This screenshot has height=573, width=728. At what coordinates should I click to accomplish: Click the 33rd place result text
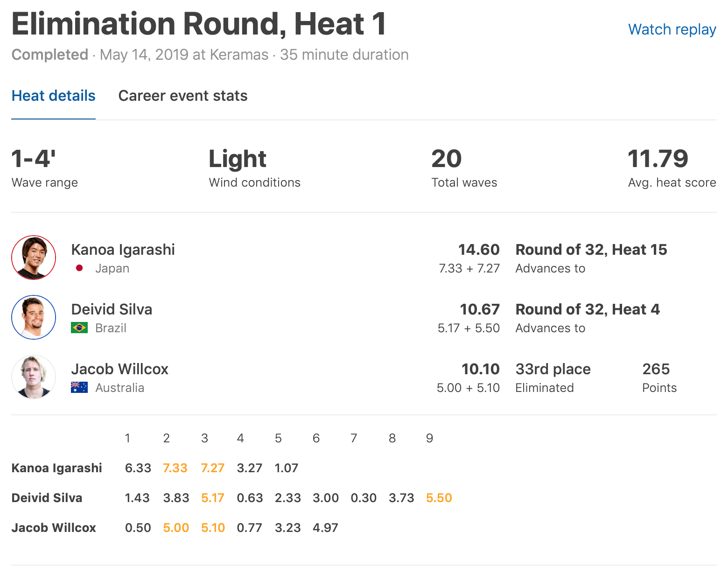[x=553, y=369]
